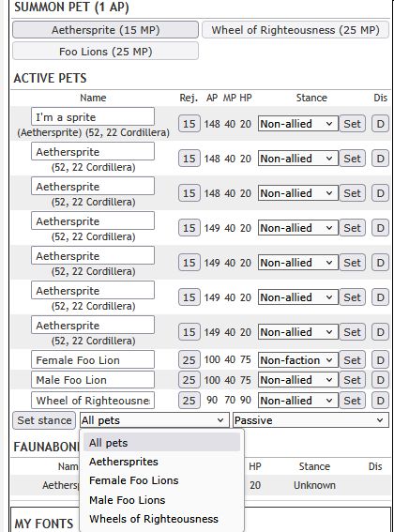Open stance dropdown for Female Foo Lion
Viewport: 394px width, 532px height.
pos(298,360)
